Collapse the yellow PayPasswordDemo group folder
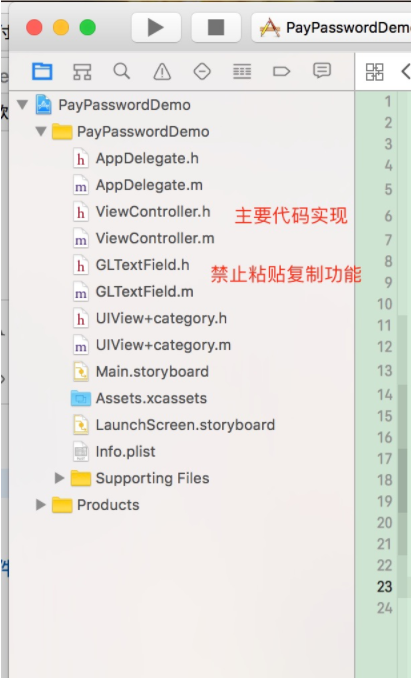411x681 pixels. [x=41, y=131]
